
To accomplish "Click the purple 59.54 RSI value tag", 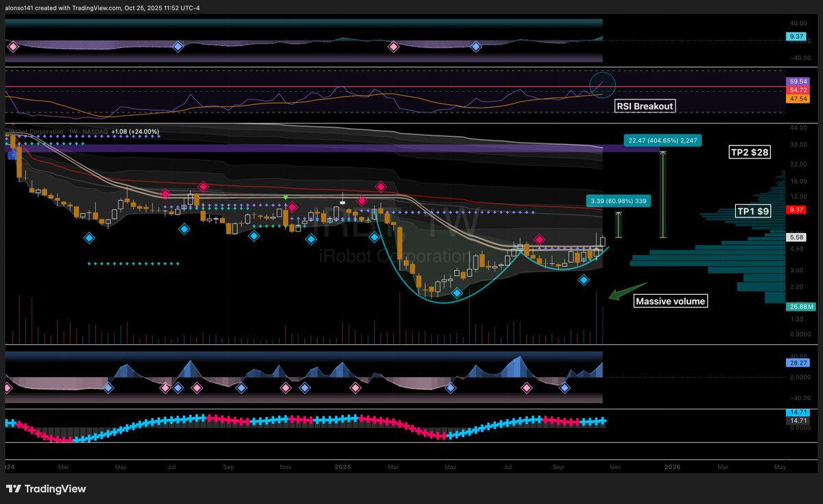I will 798,82.
